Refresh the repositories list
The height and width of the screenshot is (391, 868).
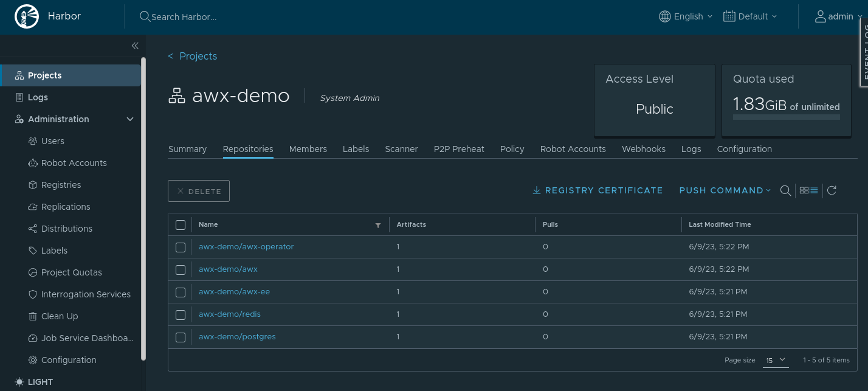(x=832, y=191)
